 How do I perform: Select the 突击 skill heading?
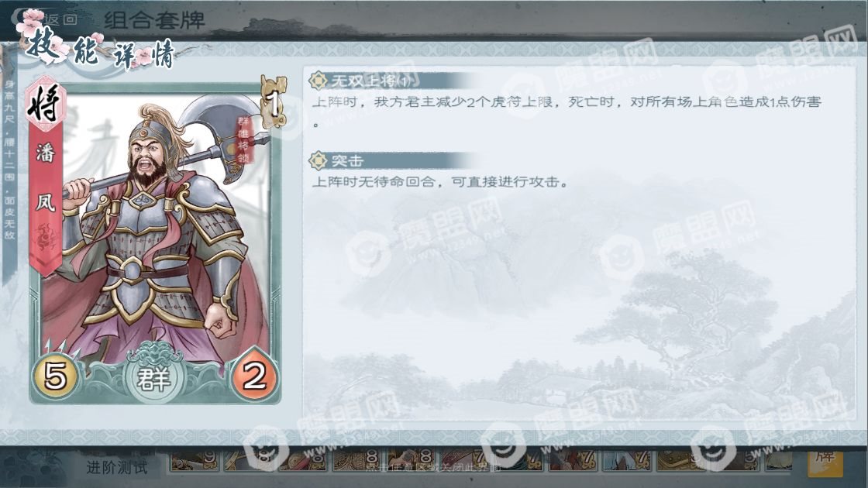pos(347,161)
